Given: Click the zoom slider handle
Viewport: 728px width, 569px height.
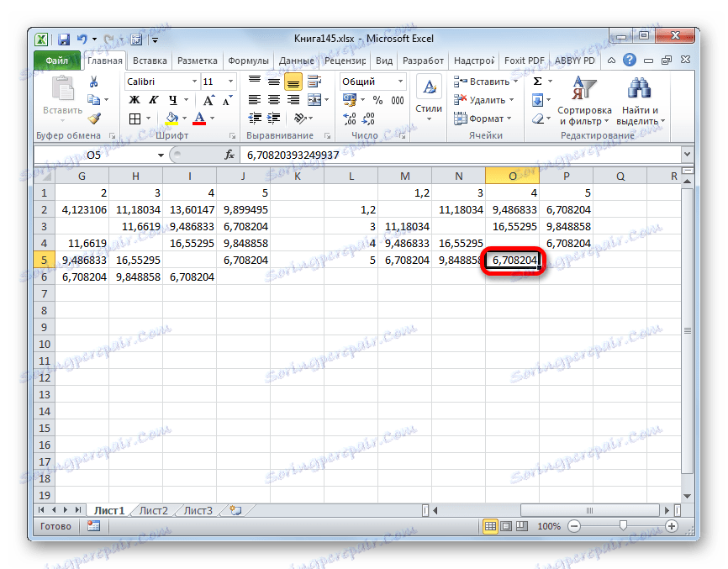Looking at the screenshot, I should coord(623,526).
